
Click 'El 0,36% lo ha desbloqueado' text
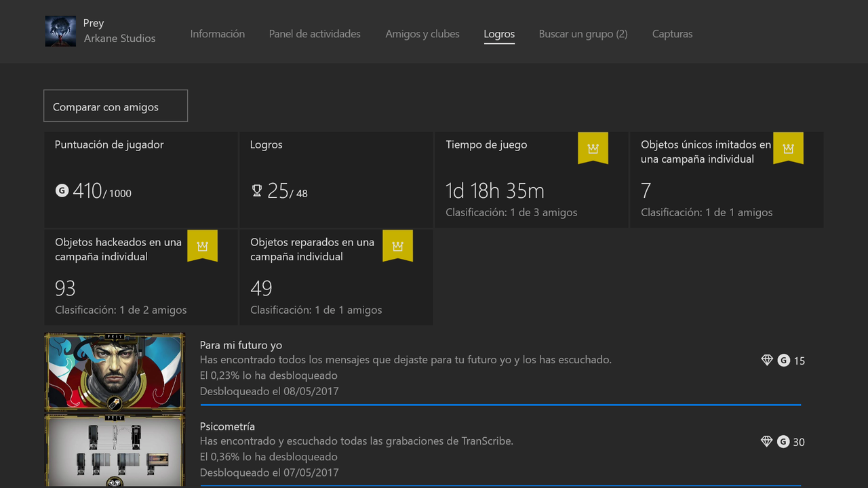pos(269,457)
